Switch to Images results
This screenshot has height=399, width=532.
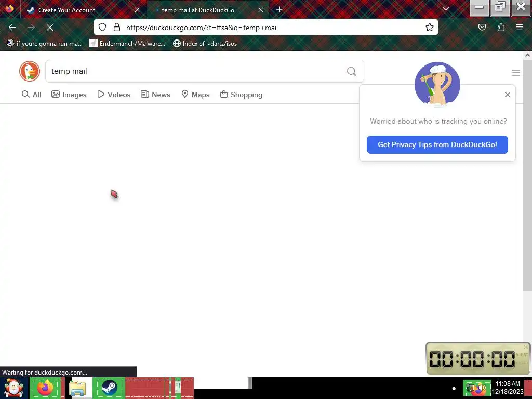[69, 95]
